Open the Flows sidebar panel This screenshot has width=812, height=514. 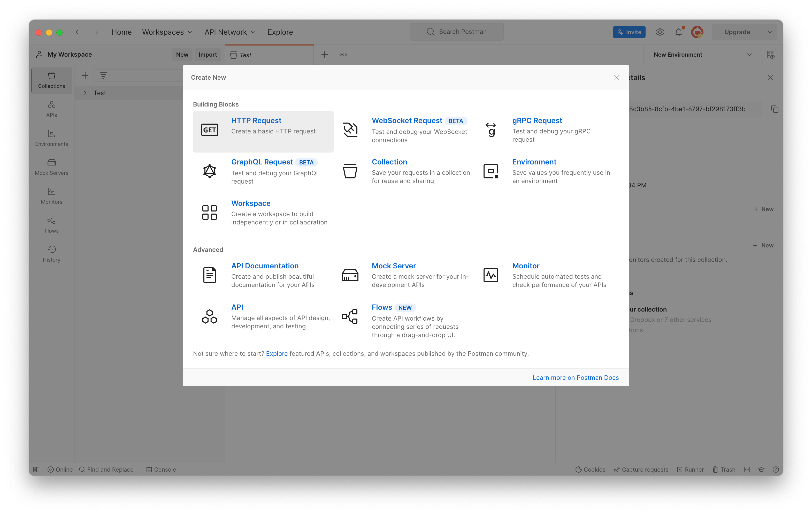[51, 225]
